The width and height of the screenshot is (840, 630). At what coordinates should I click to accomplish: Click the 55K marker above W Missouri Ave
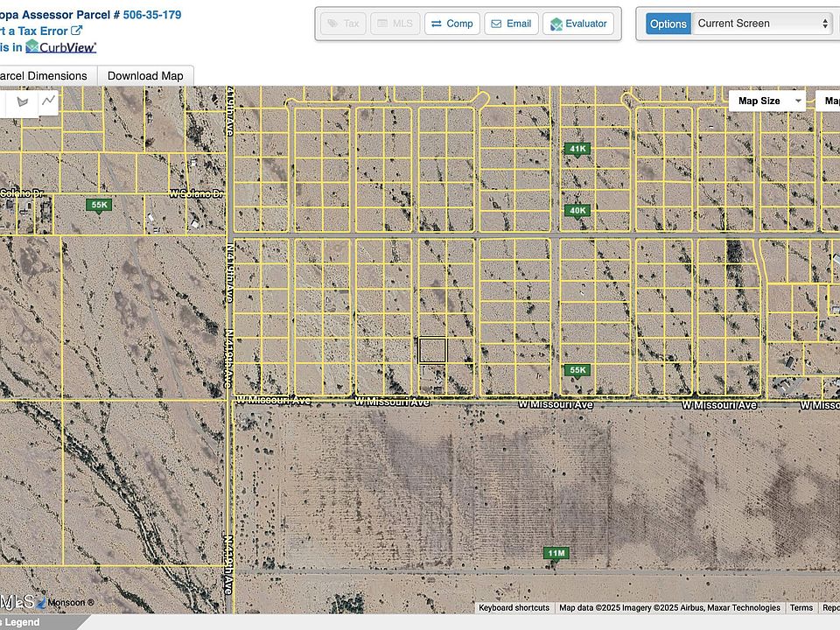click(x=577, y=371)
